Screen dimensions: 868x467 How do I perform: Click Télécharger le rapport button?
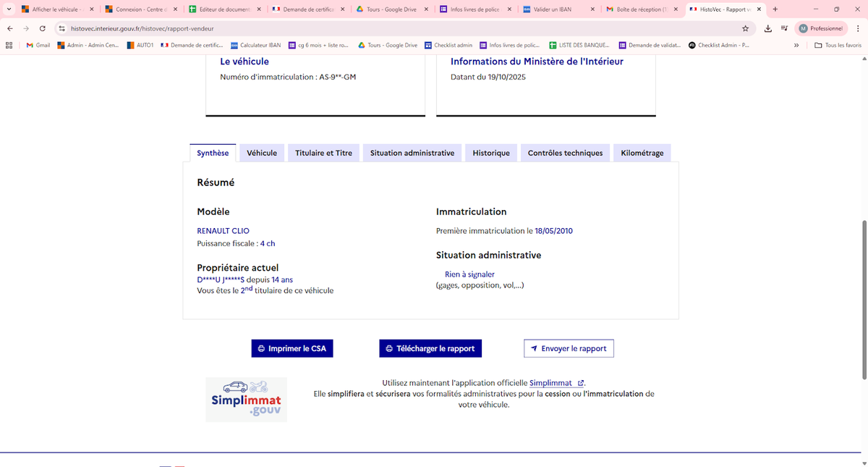coord(430,348)
